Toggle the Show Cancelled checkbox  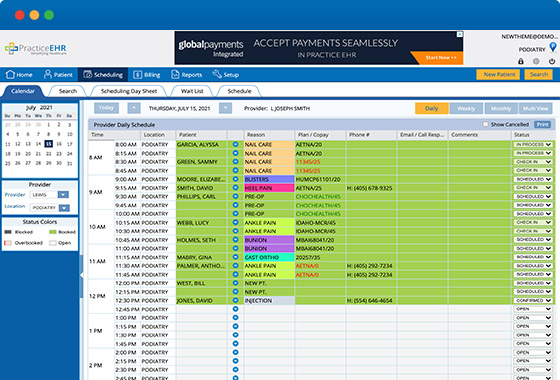[485, 124]
